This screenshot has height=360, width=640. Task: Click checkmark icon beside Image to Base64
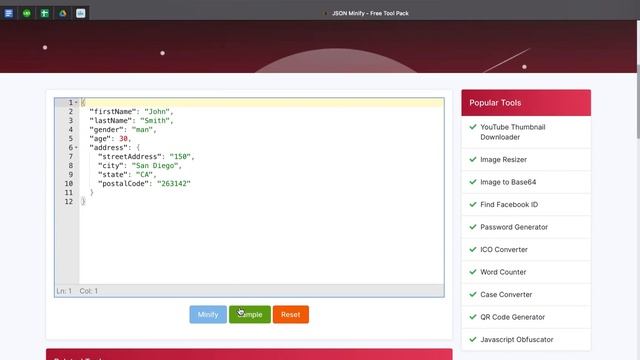[x=473, y=182]
